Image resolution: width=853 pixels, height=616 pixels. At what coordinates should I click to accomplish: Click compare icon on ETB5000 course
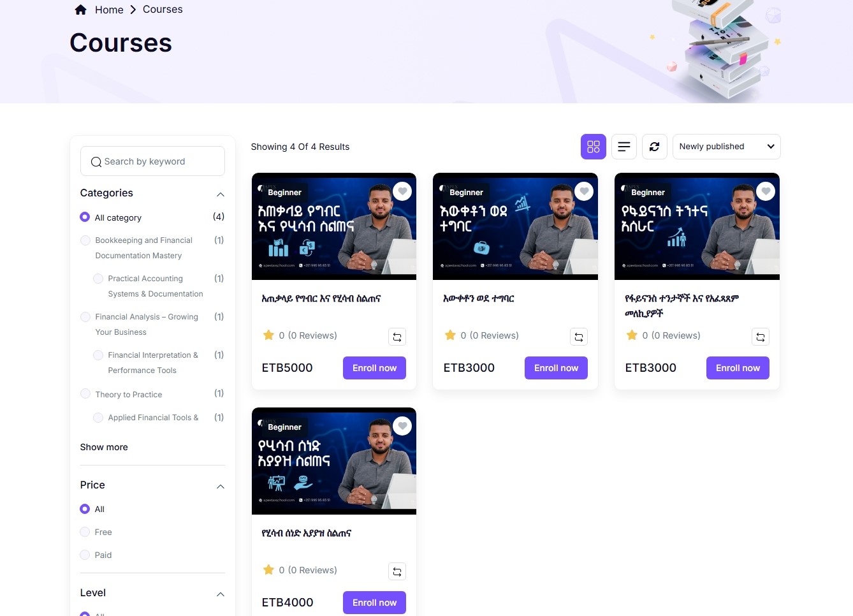tap(397, 337)
